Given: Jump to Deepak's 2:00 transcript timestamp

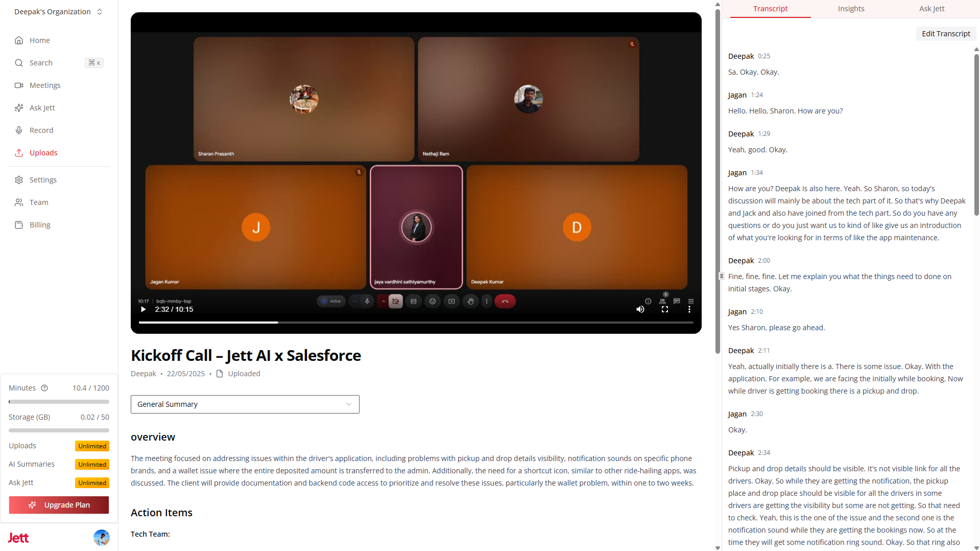Looking at the screenshot, I should point(764,261).
